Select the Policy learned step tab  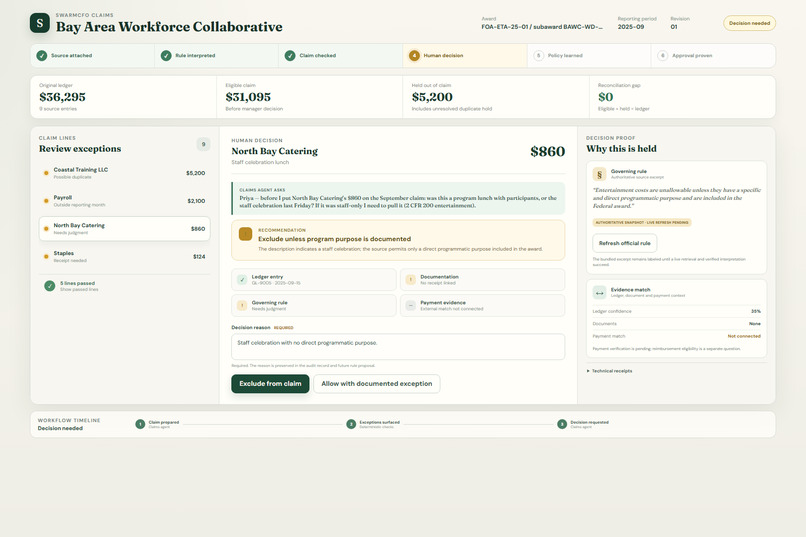589,55
